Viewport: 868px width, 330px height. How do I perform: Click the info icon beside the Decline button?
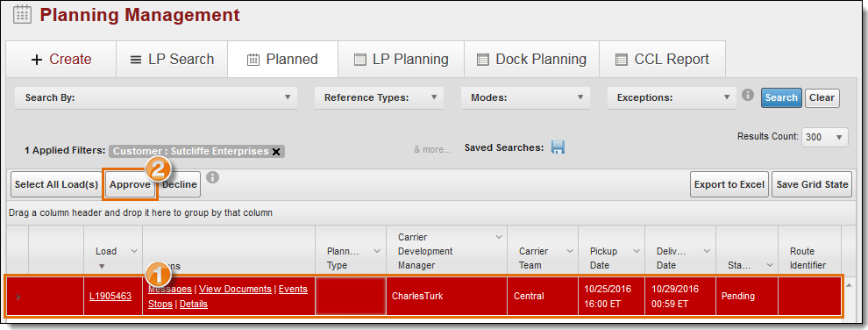click(212, 177)
